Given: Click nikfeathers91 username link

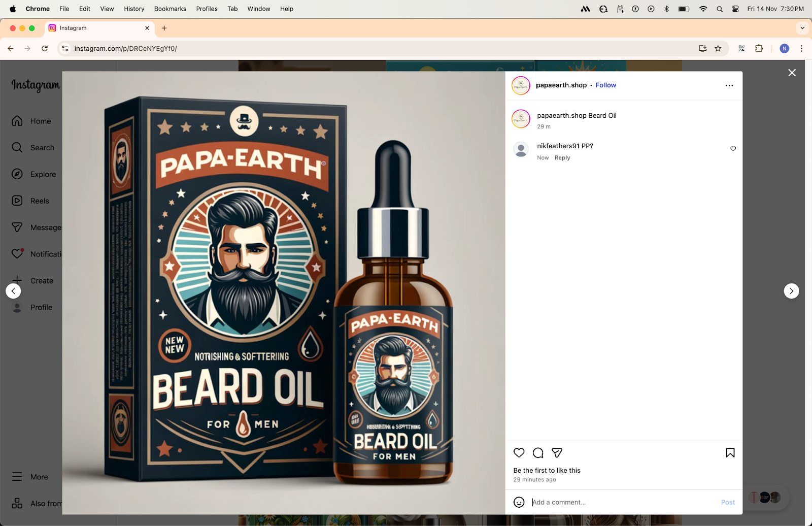Looking at the screenshot, I should coord(558,146).
